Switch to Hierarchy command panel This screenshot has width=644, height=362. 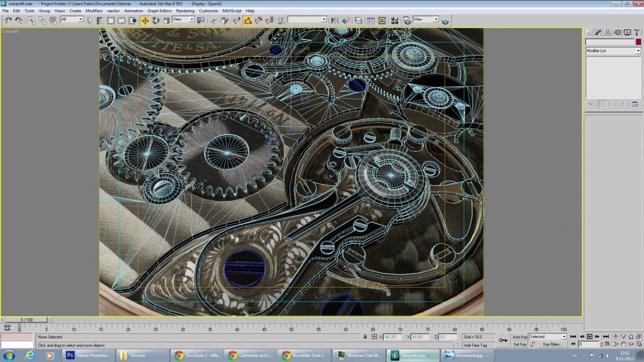[x=608, y=33]
